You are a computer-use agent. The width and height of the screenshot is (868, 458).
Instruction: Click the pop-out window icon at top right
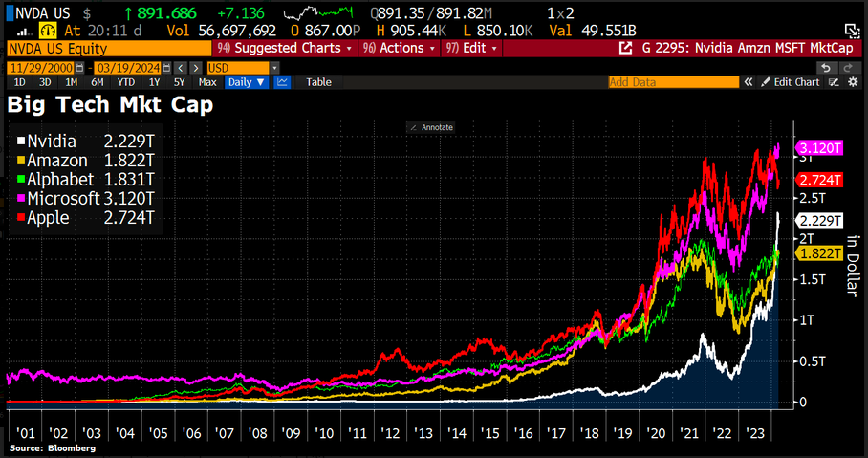851,30
